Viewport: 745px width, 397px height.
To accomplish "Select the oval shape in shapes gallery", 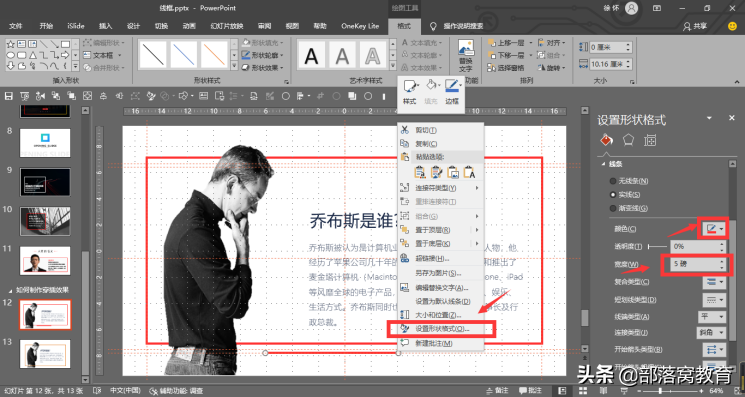I will [10, 55].
